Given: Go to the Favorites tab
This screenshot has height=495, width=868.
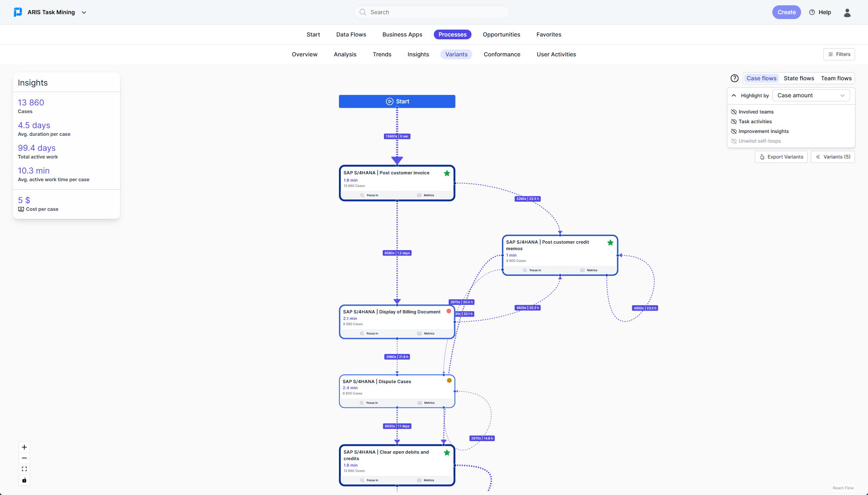Looking at the screenshot, I should [549, 34].
